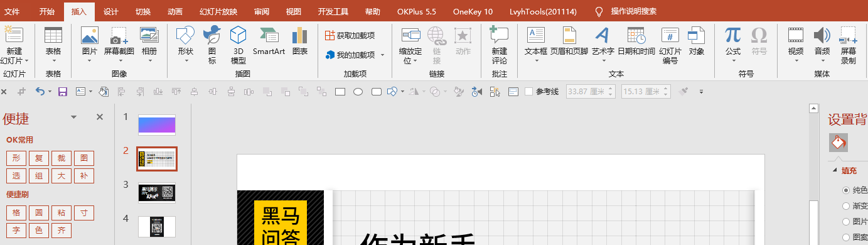Image resolution: width=868 pixels, height=245 pixels.
Task: Toggle the 参考线 guides checkbox
Action: [528, 92]
